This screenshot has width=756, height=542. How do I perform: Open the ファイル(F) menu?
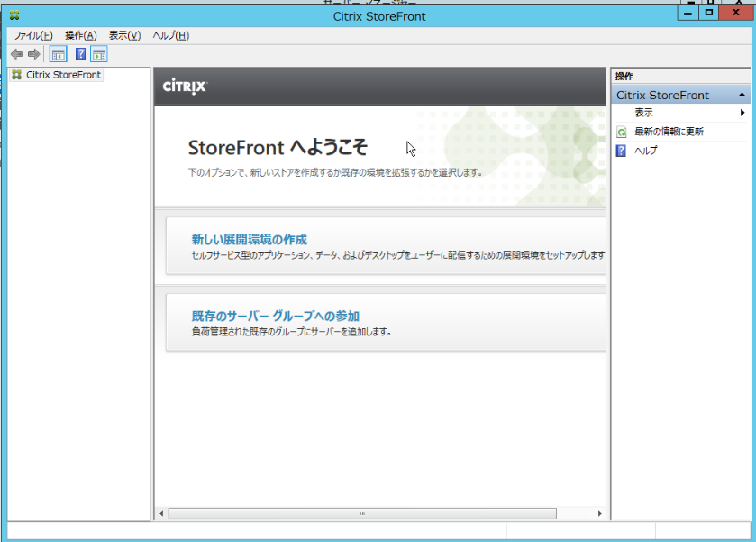pos(32,36)
